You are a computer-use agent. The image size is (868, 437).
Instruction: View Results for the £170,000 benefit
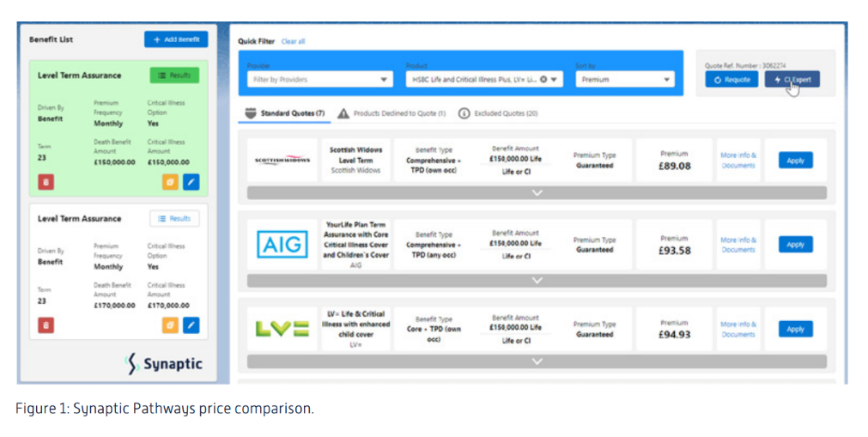(174, 219)
